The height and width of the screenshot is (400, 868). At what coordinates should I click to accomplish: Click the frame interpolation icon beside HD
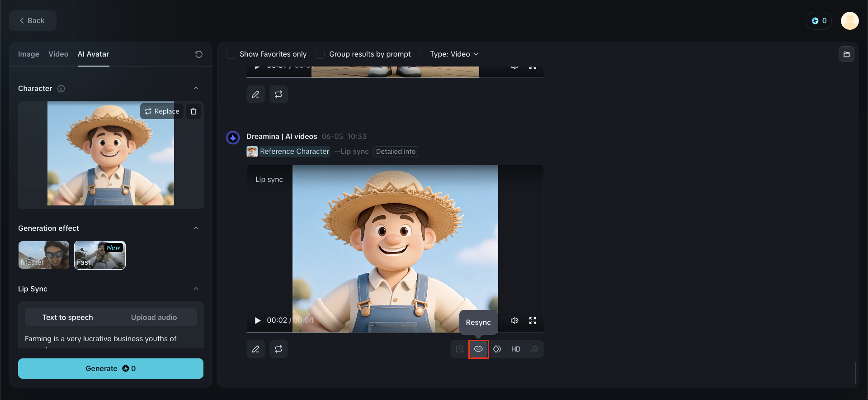coord(497,349)
